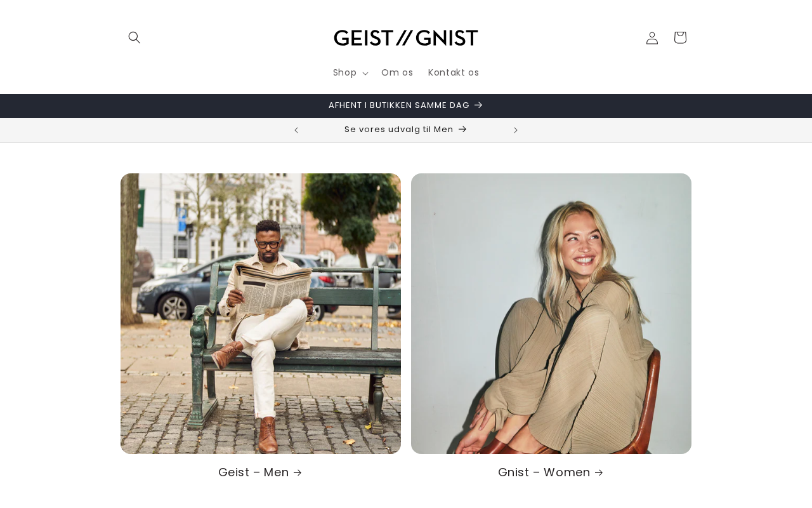
Task: Click arrow next to AFHENT I BUTIKKEN
Action: click(478, 105)
